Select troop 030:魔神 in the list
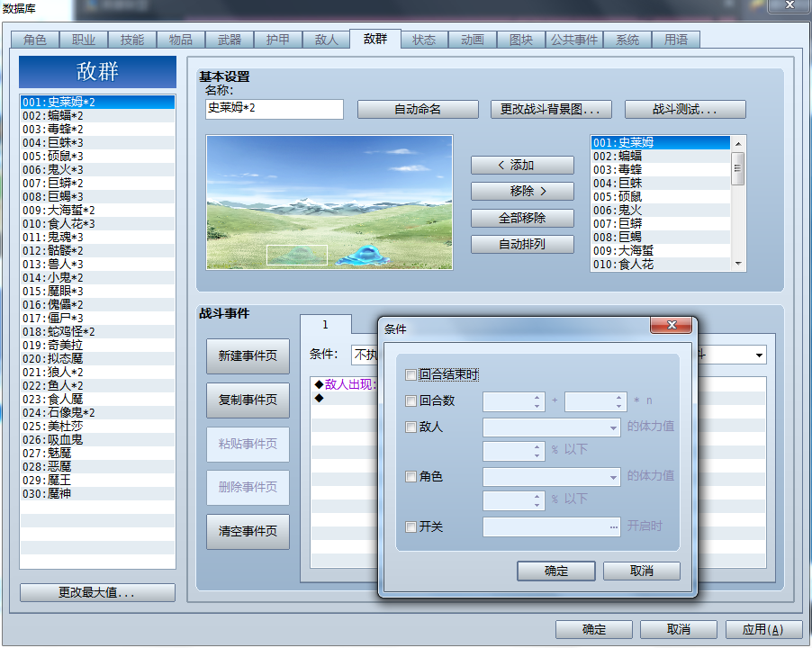812x648 pixels. tap(97, 494)
